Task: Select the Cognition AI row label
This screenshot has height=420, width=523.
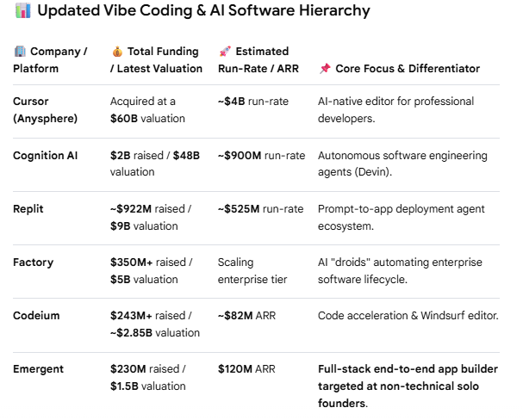Action: [46, 156]
